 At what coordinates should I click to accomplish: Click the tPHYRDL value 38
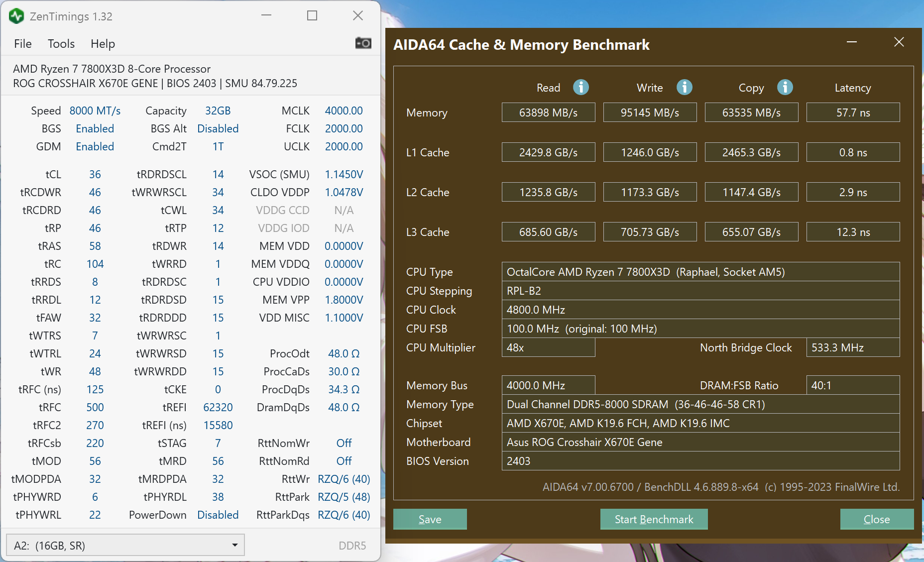(218, 497)
